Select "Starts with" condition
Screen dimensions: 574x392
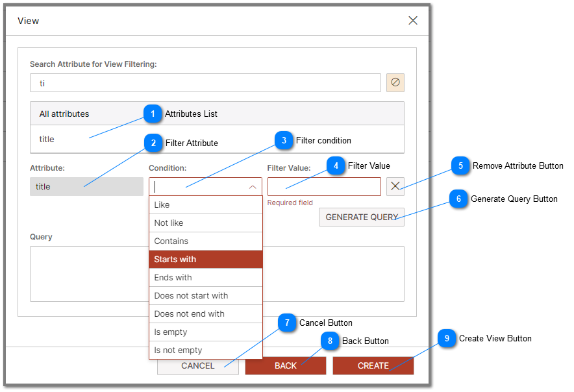[x=195, y=259]
